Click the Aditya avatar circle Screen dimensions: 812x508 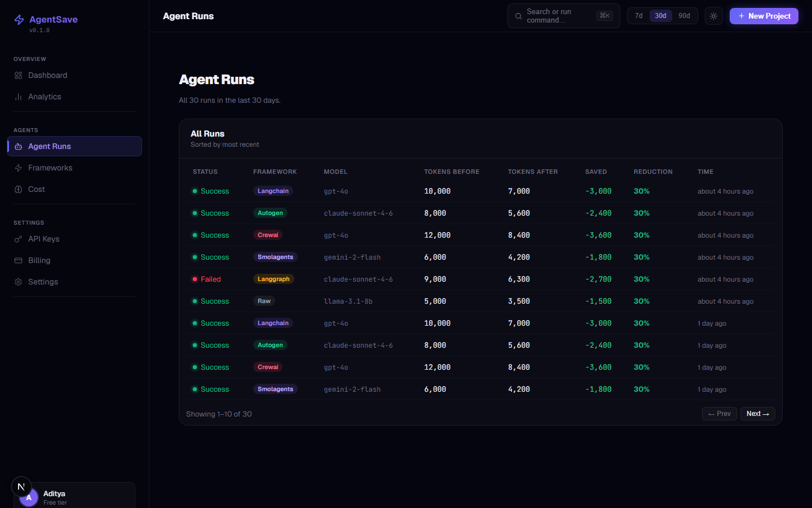(29, 498)
